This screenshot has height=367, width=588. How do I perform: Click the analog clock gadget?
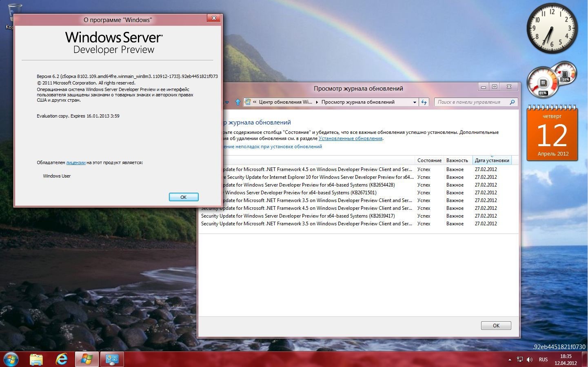click(x=552, y=28)
